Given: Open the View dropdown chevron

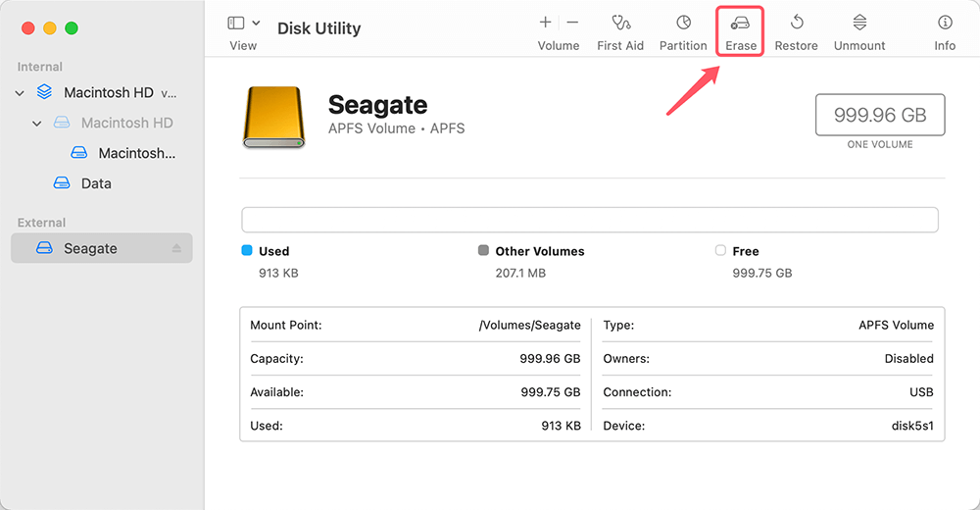Looking at the screenshot, I should click(x=256, y=24).
